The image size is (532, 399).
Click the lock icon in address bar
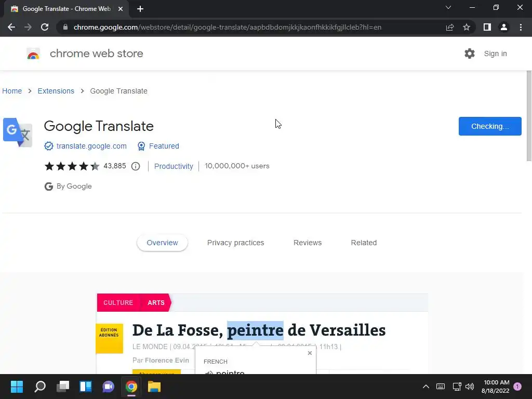click(x=65, y=27)
